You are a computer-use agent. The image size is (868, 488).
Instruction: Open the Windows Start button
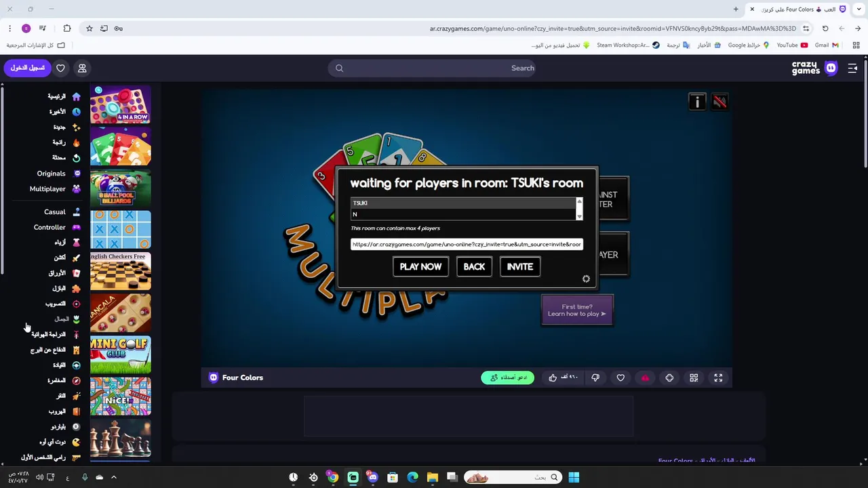574,478
